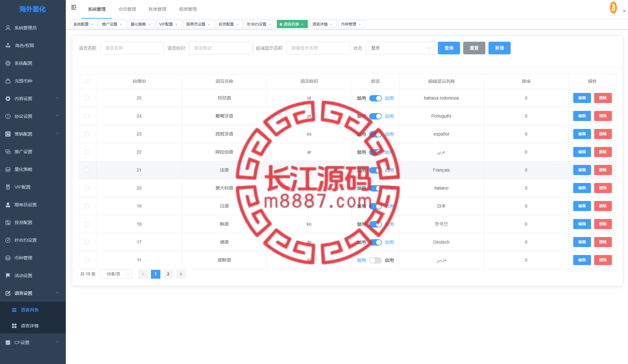The height and width of the screenshot is (364, 628).
Task: Check the row checkbox for 德语
Action: pos(87,242)
